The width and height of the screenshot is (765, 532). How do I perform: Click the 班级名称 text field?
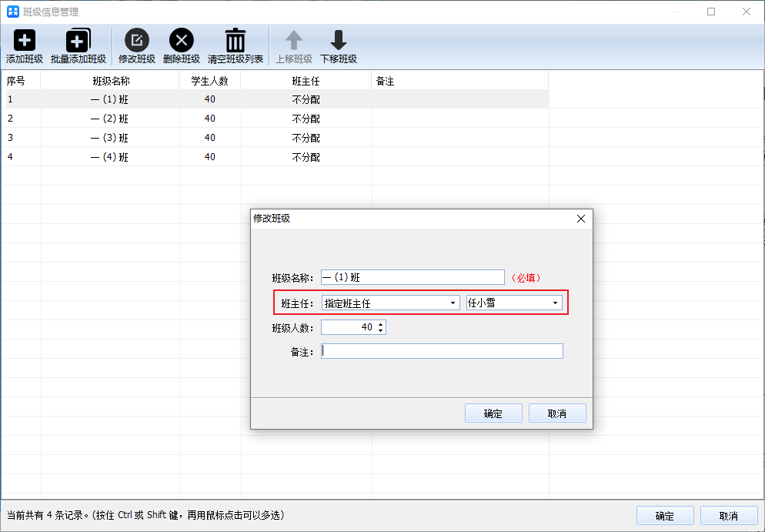[413, 277]
